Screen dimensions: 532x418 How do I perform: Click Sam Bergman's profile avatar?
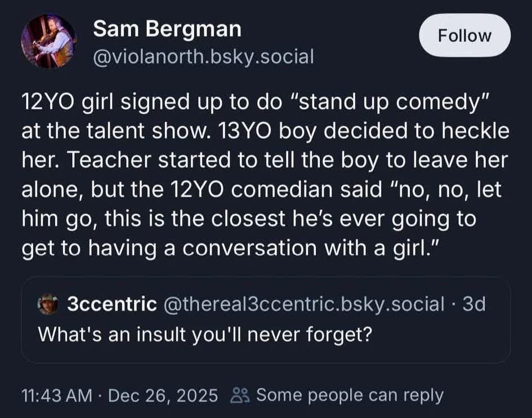tap(49, 42)
